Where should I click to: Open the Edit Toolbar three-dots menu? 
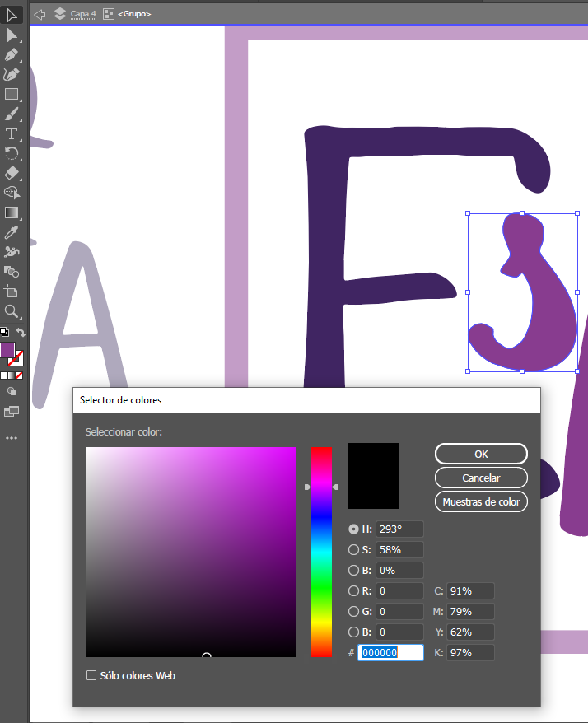coord(12,438)
